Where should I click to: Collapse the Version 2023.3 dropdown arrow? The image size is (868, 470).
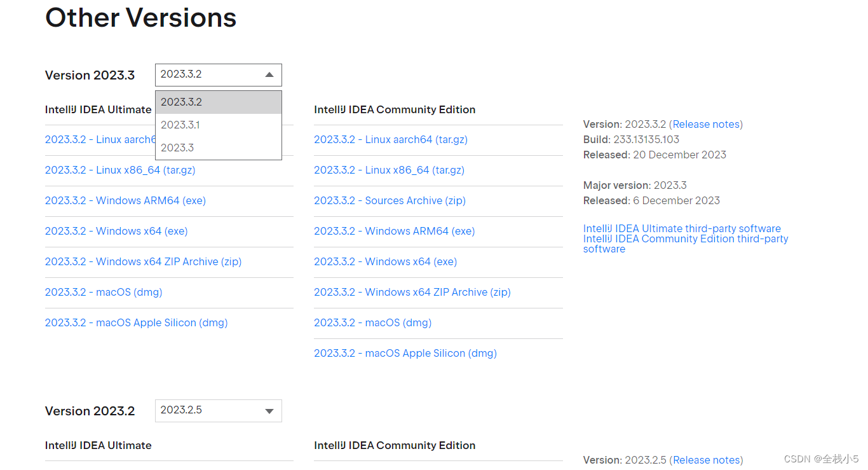pyautogui.click(x=269, y=75)
